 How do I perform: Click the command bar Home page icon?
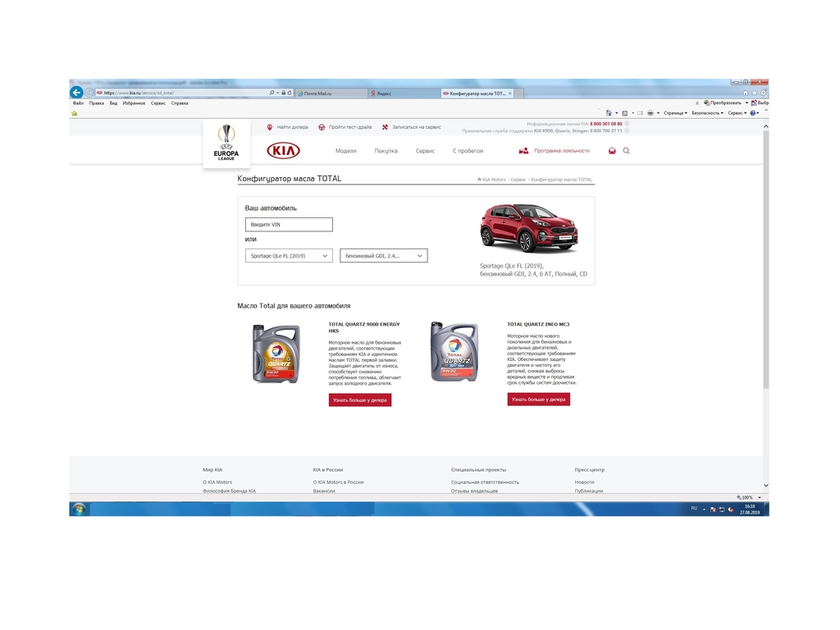[609, 113]
